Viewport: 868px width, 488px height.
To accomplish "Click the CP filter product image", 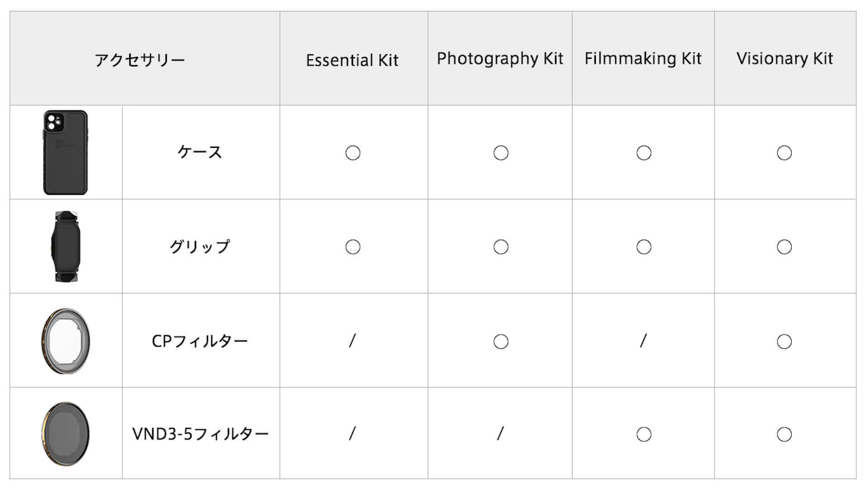I will coord(66,341).
